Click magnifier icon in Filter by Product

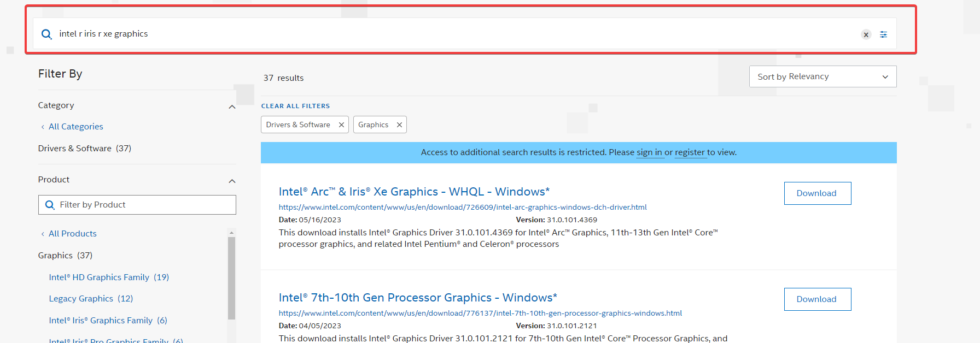50,205
